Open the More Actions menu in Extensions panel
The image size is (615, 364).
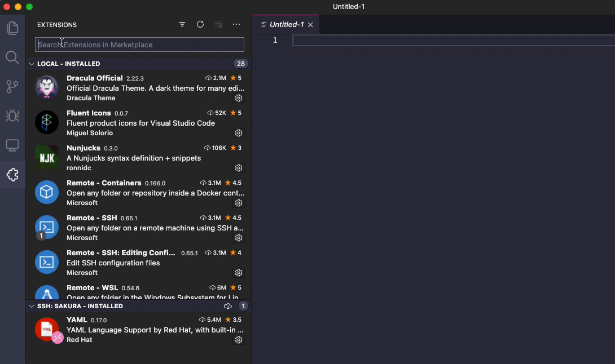236,24
